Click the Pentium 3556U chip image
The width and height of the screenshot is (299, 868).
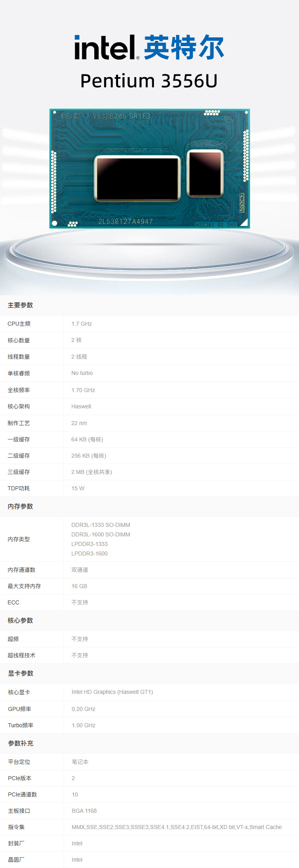tap(149, 169)
